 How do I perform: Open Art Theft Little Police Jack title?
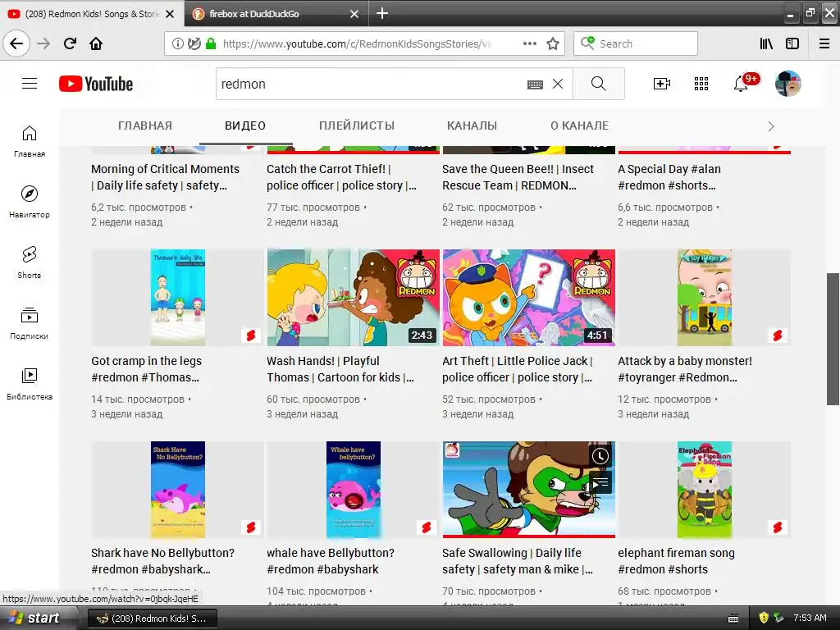click(517, 369)
